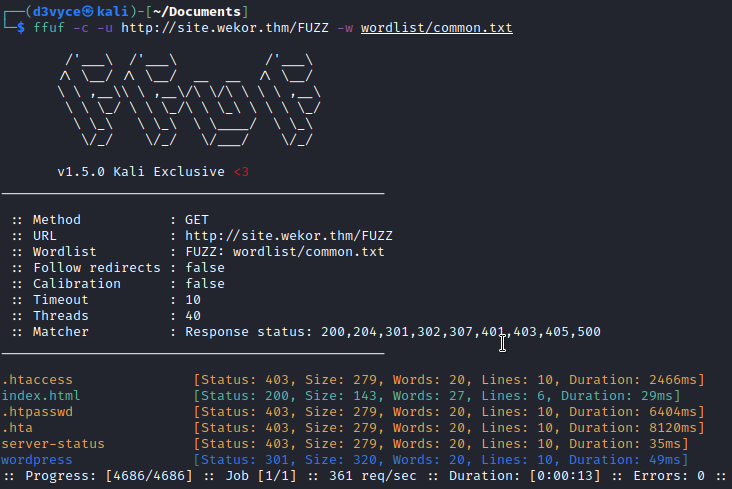The width and height of the screenshot is (732, 489).
Task: Click the false value beside Follow redirects
Action: pos(204,268)
